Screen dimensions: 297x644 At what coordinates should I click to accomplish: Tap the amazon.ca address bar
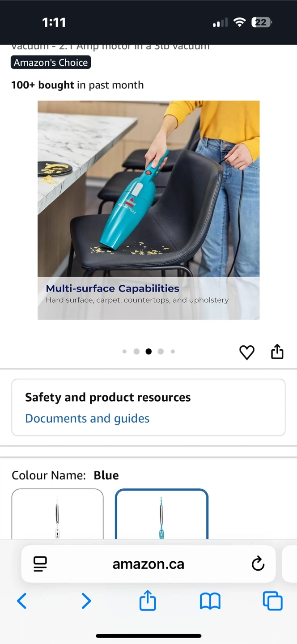[148, 564]
